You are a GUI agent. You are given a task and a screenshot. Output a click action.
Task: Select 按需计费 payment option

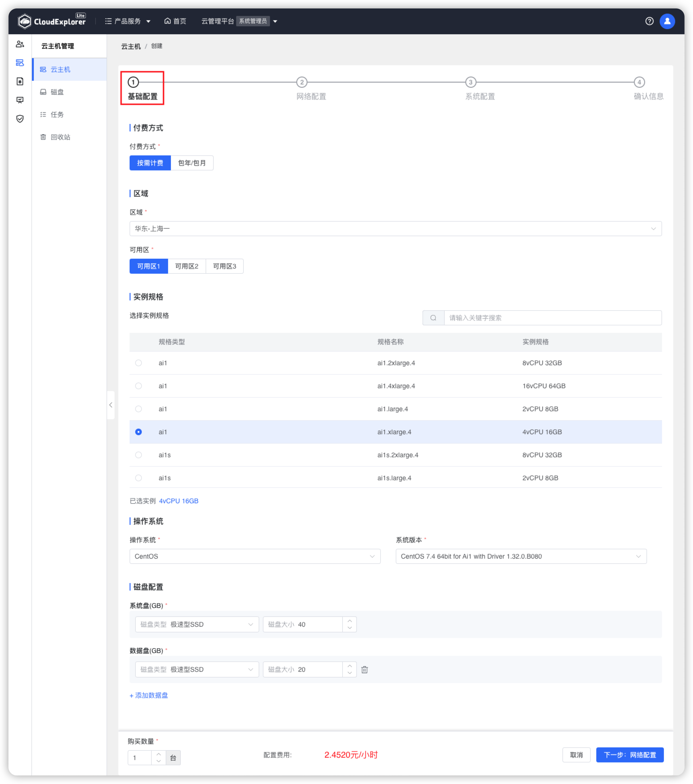tap(150, 163)
